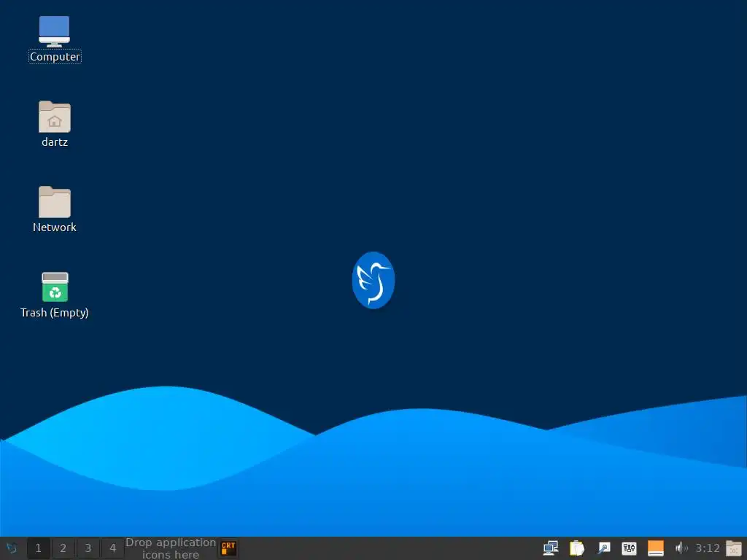This screenshot has width=747, height=560.
Task: Click the screen magnifier tray icon
Action: 603,548
